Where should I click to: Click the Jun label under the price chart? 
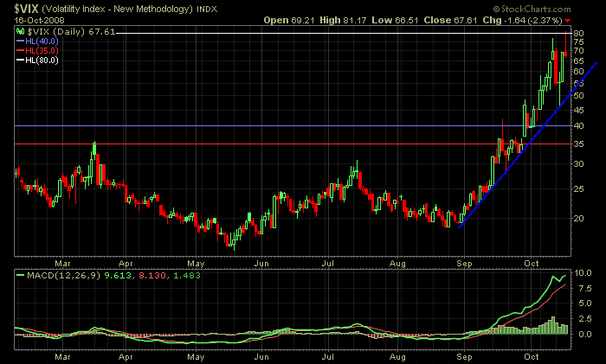tap(261, 263)
